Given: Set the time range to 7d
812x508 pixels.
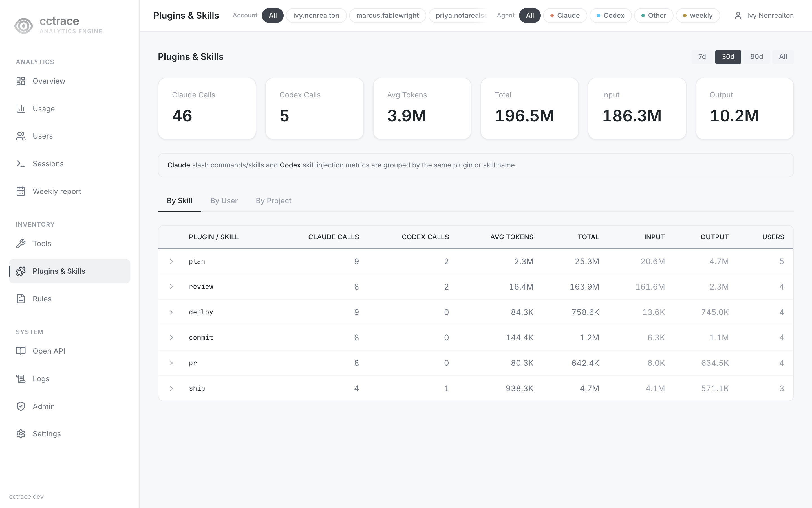Looking at the screenshot, I should [702, 57].
